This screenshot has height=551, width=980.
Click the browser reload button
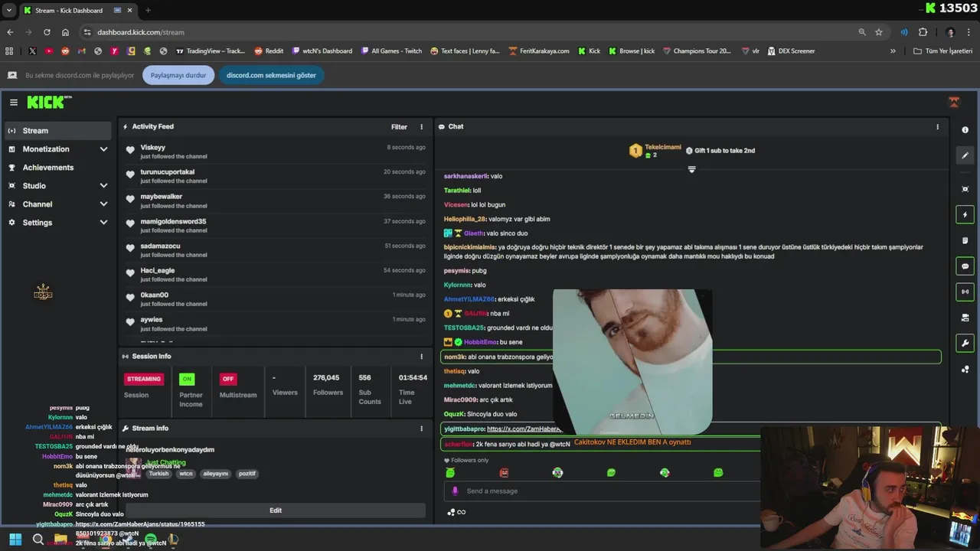[47, 32]
